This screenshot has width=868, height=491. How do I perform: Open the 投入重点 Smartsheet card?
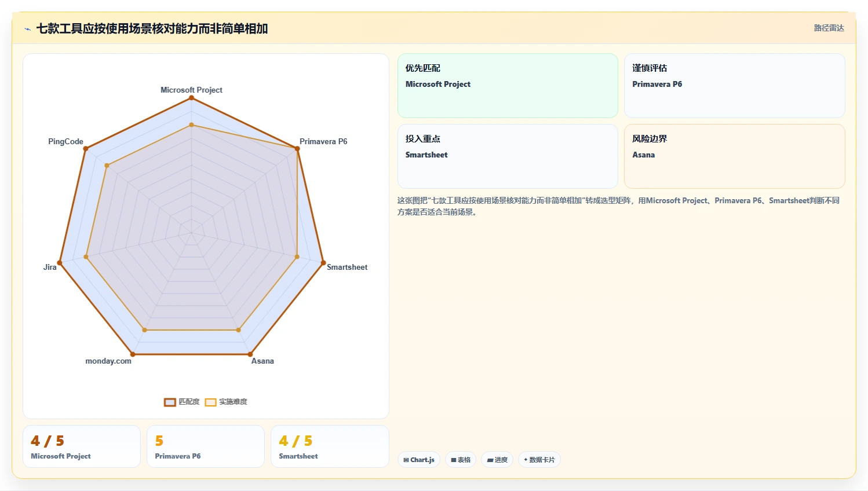pos(508,156)
